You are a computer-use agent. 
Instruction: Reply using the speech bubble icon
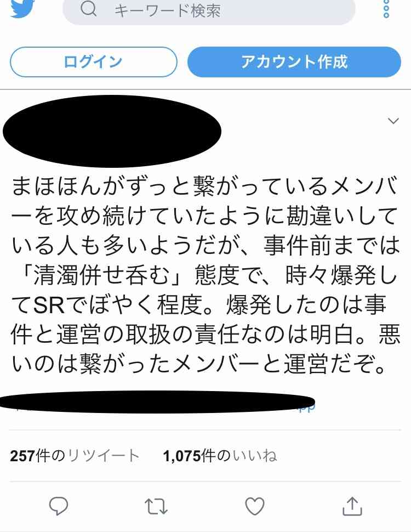coord(59,506)
